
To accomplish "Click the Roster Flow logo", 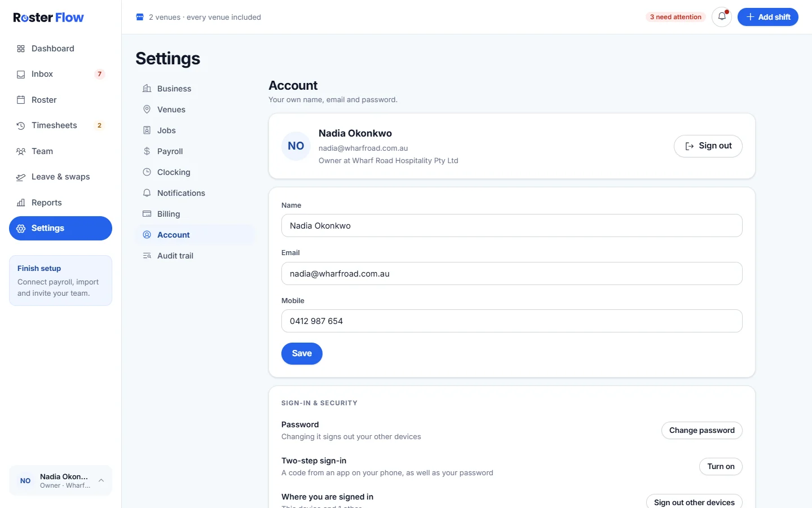I will point(48,17).
